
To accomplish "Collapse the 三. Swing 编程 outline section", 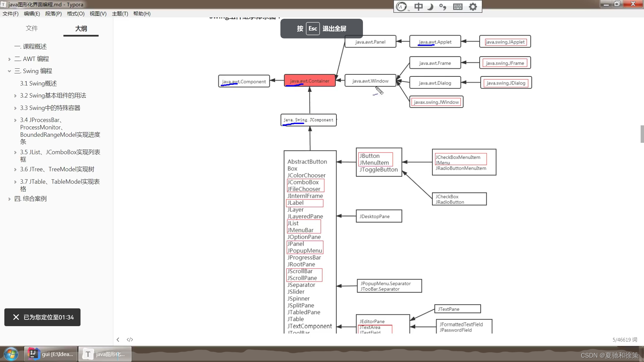I will point(9,71).
